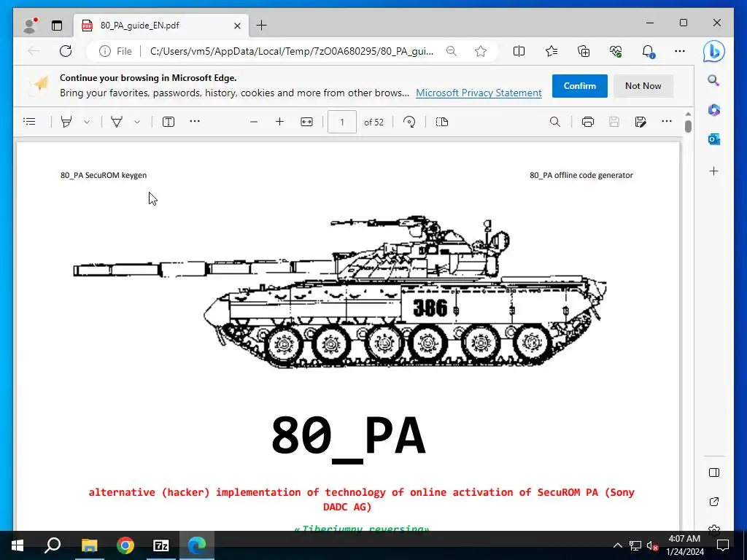Search within the PDF document
The image size is (747, 560).
555,122
